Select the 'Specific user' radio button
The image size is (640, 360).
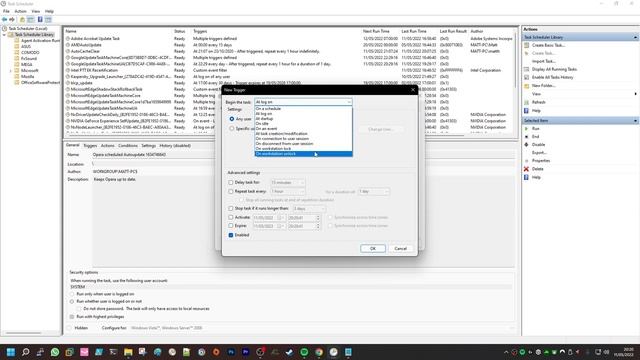(232, 129)
